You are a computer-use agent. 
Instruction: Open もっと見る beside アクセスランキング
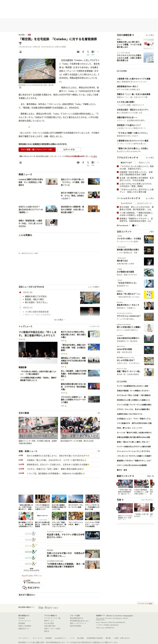point(150,158)
